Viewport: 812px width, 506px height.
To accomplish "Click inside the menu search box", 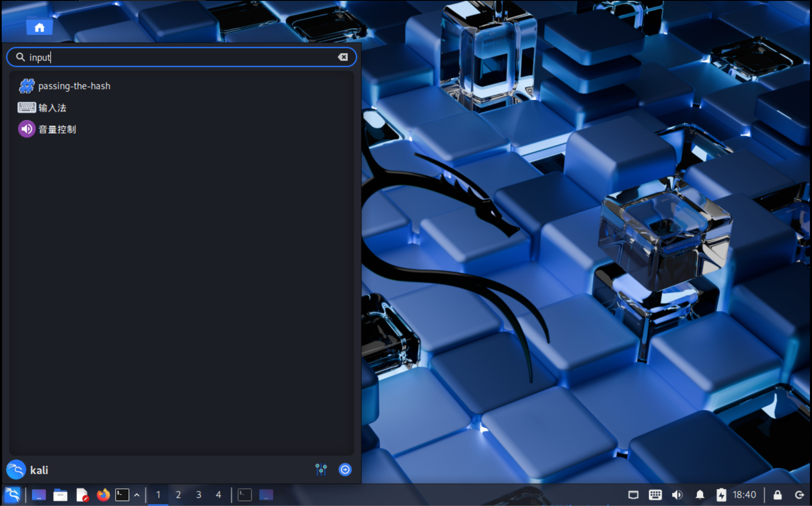I will [181, 57].
